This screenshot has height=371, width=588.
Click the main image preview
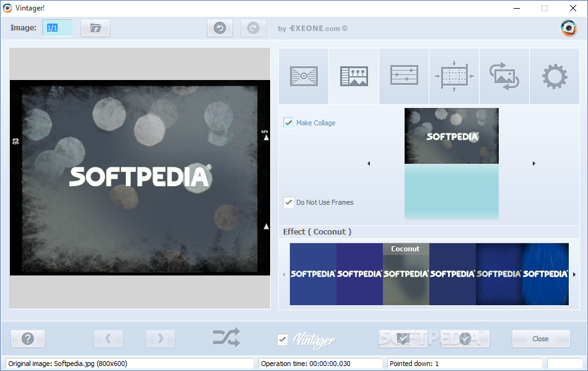click(140, 177)
